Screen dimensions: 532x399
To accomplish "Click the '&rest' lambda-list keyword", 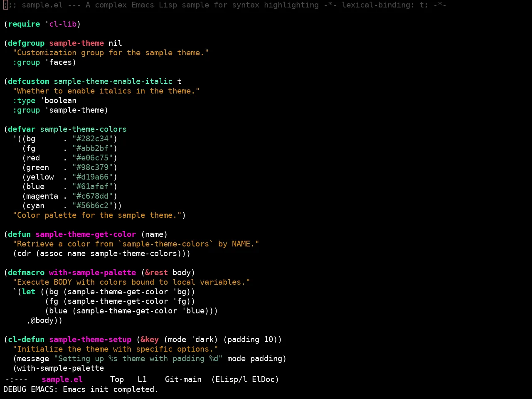I will click(x=157, y=273).
